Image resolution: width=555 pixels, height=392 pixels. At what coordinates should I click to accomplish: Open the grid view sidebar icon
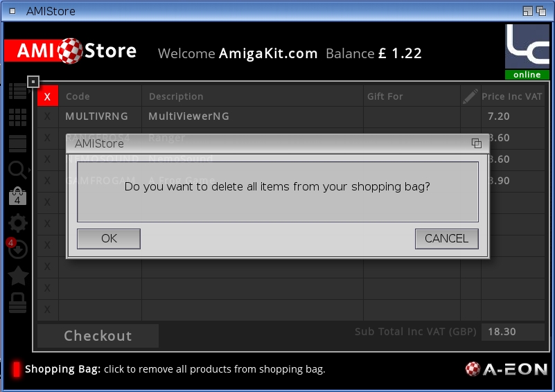18,117
